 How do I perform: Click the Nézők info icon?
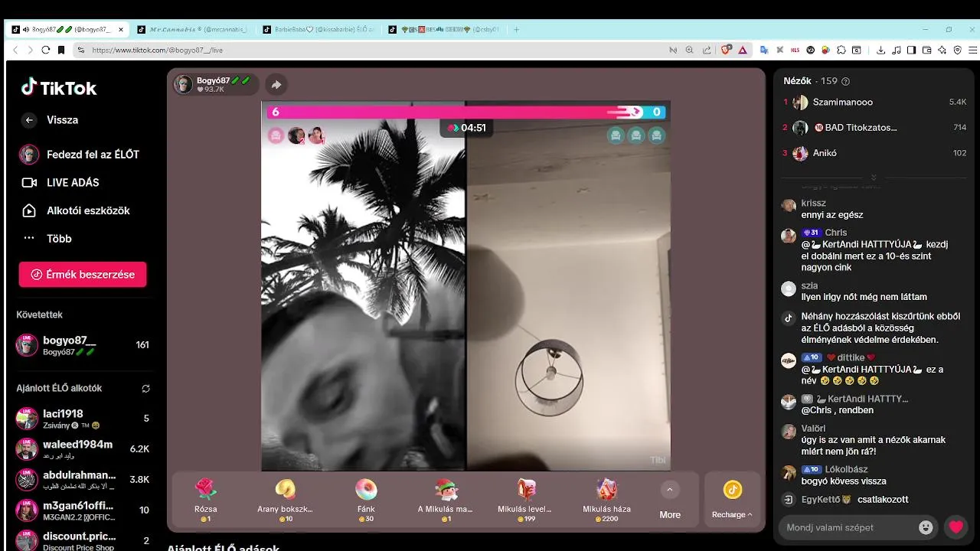pos(845,81)
